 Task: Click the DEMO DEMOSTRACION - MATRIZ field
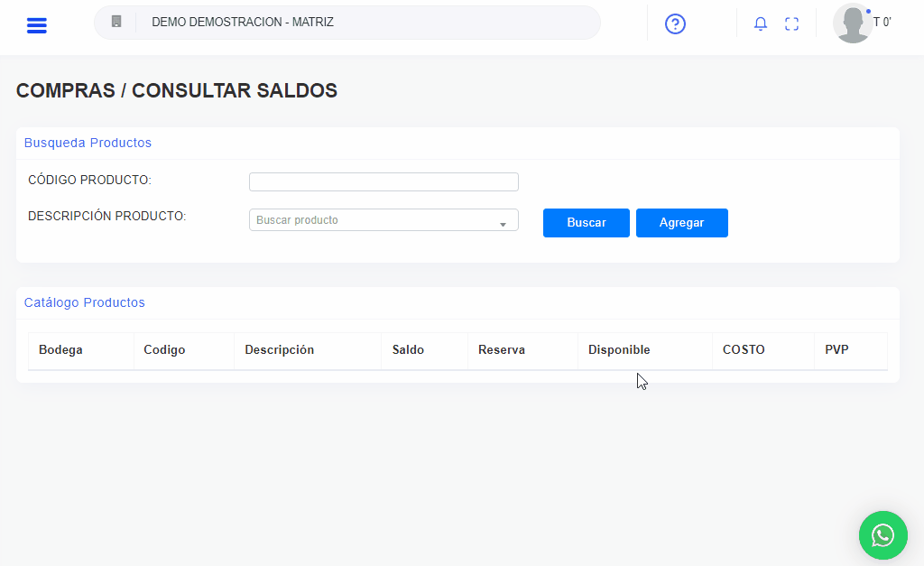[361, 23]
